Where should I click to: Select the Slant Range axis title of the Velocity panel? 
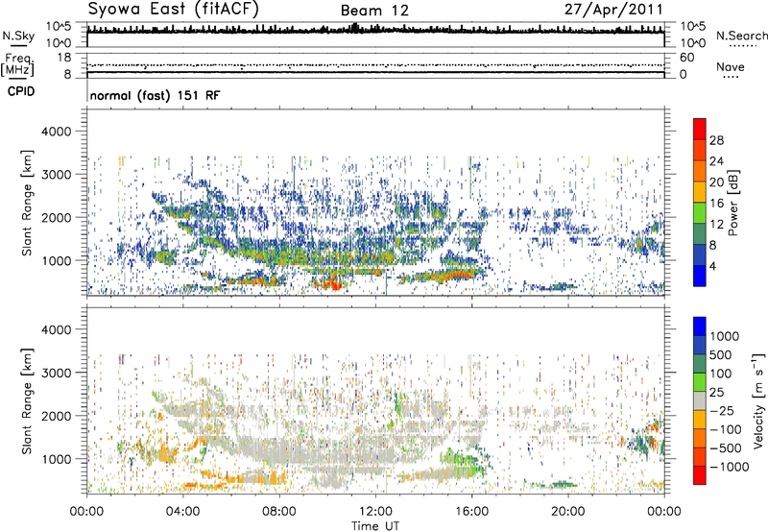point(27,400)
